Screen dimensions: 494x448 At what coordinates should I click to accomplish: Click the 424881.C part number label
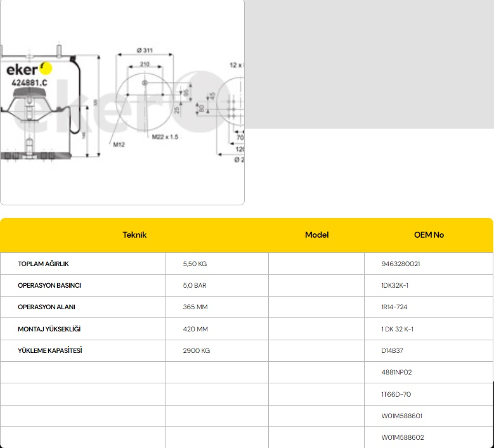pos(29,82)
